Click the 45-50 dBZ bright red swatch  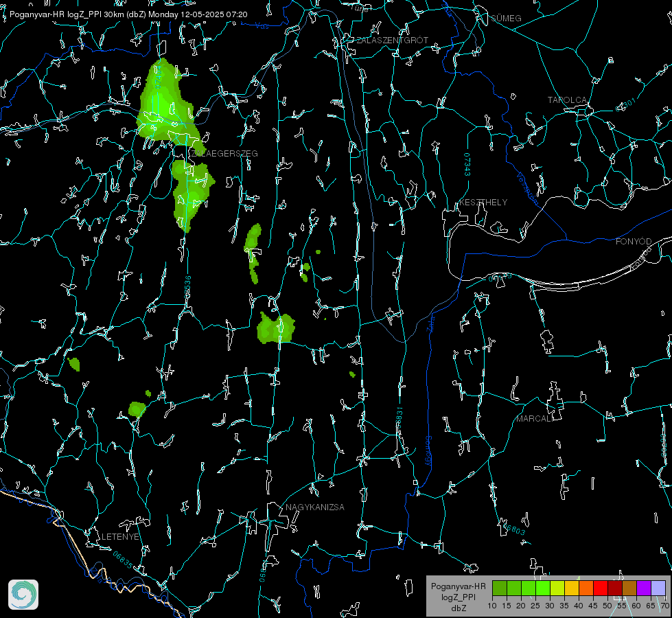601,588
